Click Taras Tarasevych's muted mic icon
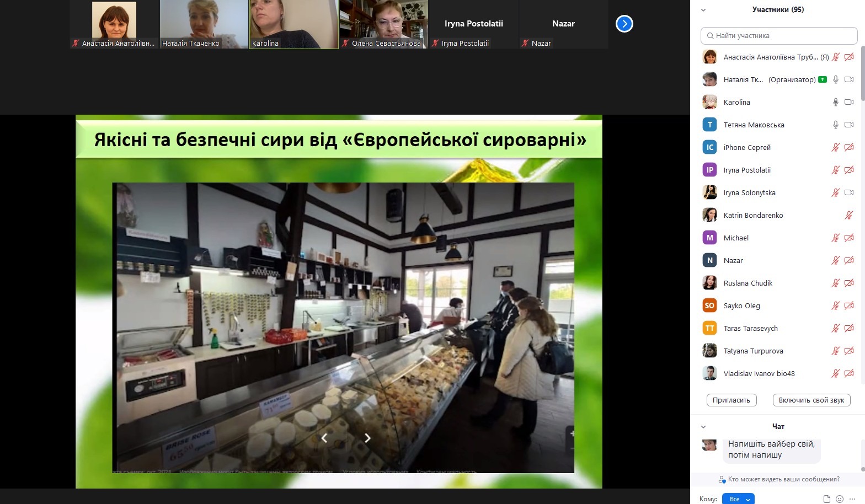The height and width of the screenshot is (504, 865). 836,328
